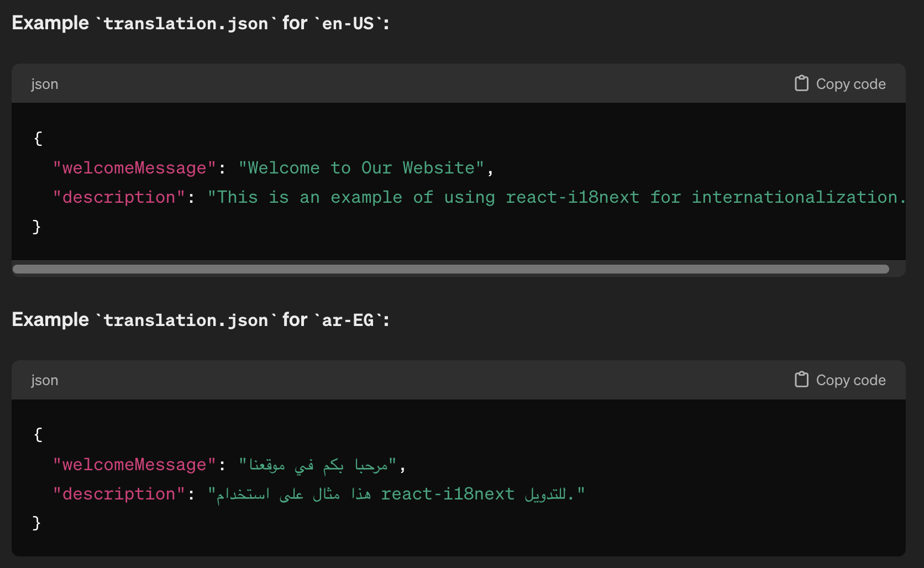The width and height of the screenshot is (924, 568).
Task: Copy the ar-EG translation.json snippet
Action: (839, 380)
